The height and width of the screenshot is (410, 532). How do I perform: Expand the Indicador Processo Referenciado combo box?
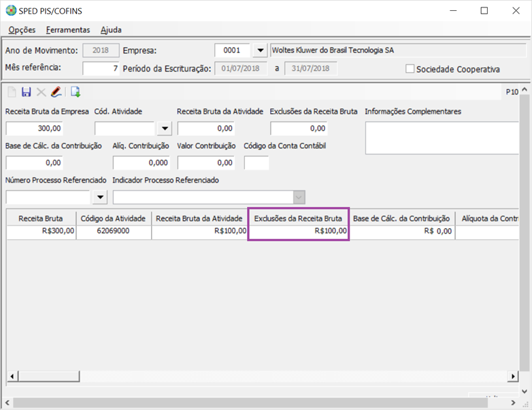point(298,197)
